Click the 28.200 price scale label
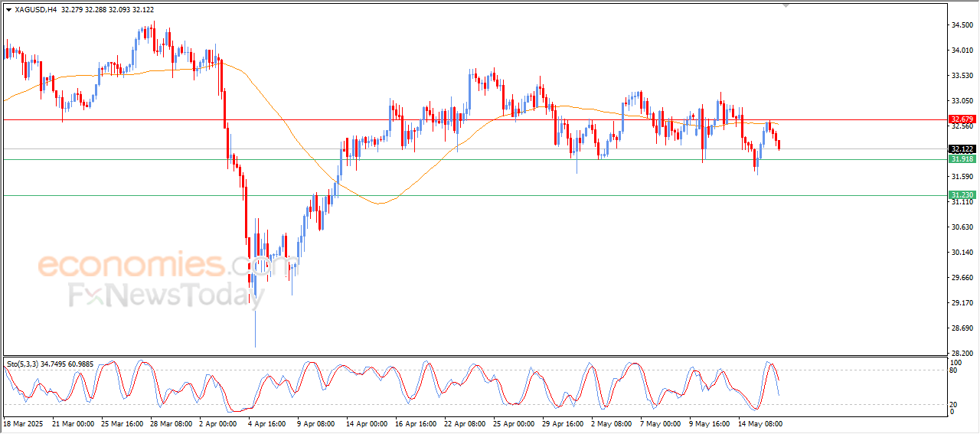Image resolution: width=980 pixels, height=434 pixels. (961, 353)
